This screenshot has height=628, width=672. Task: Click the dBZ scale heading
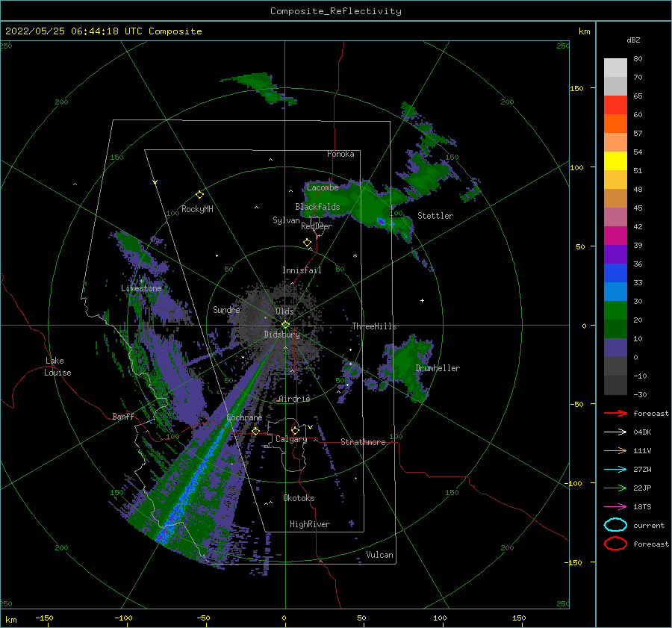(633, 40)
